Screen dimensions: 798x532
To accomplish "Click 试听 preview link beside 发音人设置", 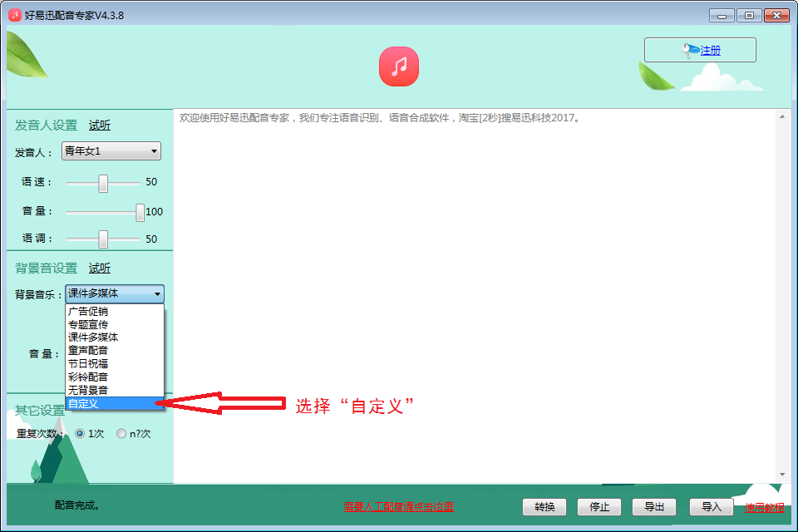I will point(100,126).
